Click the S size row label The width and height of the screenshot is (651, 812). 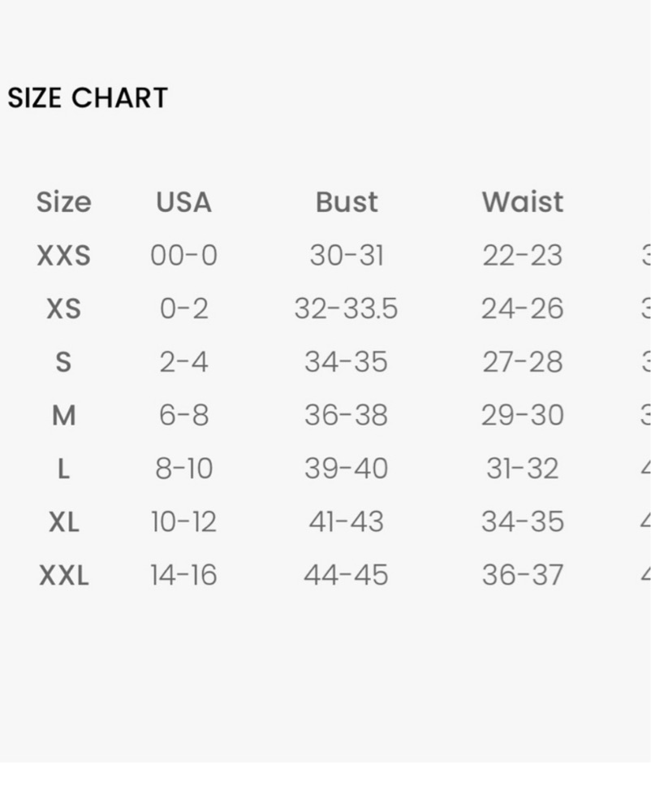tap(63, 362)
